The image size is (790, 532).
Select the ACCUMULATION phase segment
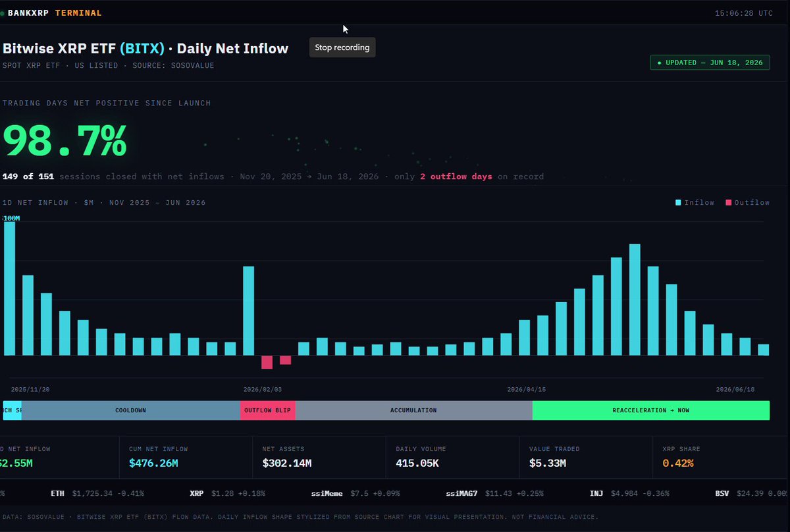(x=413, y=410)
